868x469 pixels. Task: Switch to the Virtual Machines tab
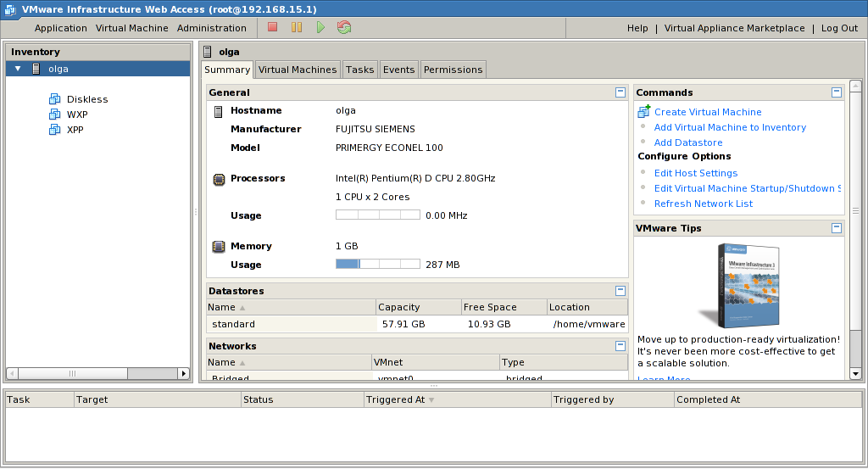point(298,70)
